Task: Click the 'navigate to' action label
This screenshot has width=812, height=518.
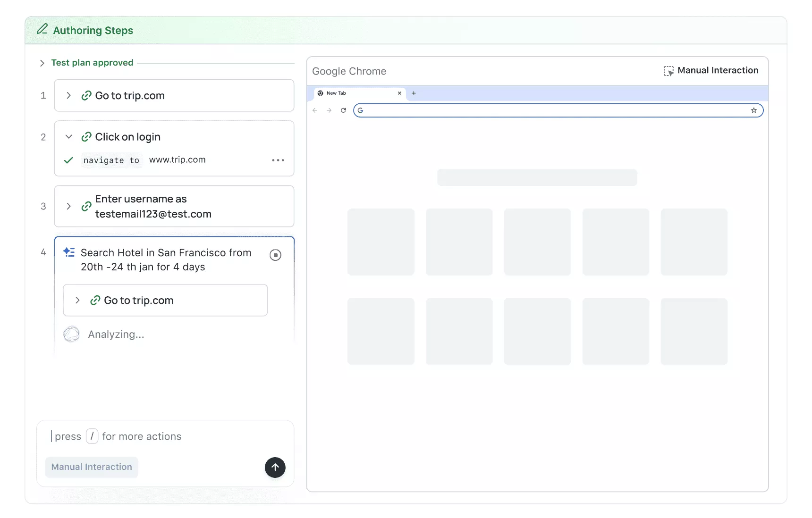Action: click(x=111, y=160)
